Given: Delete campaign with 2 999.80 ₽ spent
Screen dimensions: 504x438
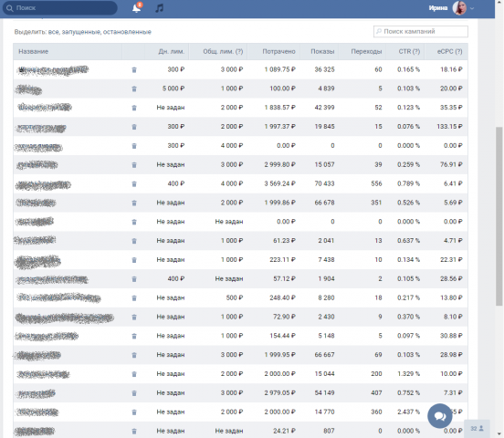Looking at the screenshot, I should coord(134,165).
